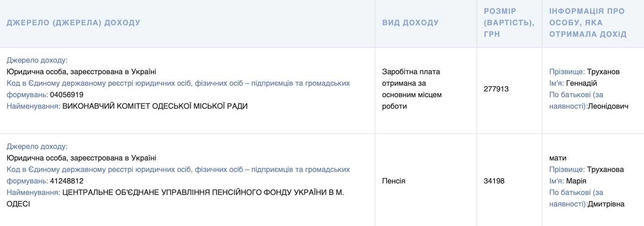The width and height of the screenshot is (644, 226).
Task: Click the 'ІНФОРМАЦІЯ ПРО ОСОБУ' column header
Action: (588, 23)
